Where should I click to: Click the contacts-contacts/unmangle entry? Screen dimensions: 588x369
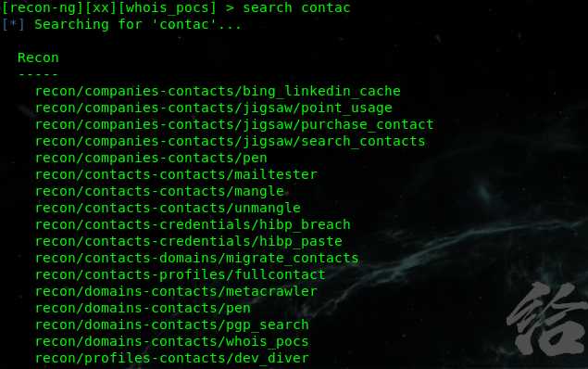click(168, 208)
